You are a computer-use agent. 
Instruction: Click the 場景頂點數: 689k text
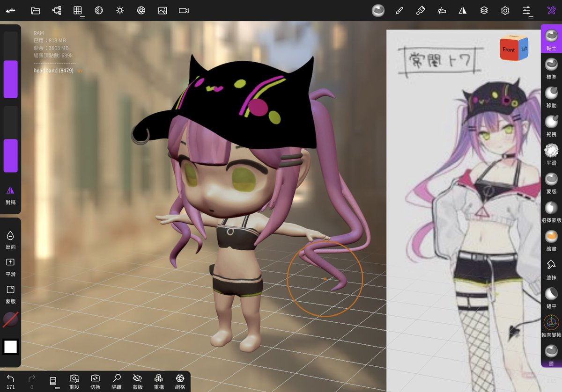(x=53, y=55)
